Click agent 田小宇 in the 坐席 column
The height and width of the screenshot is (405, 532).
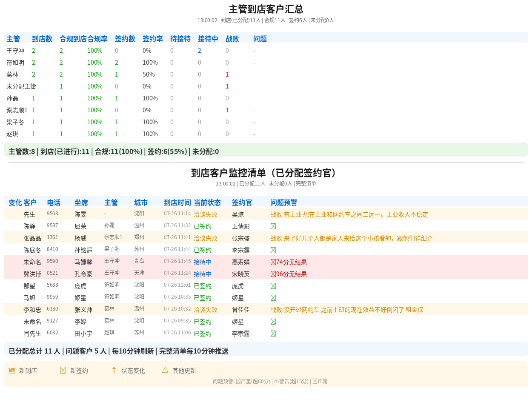pos(83,334)
